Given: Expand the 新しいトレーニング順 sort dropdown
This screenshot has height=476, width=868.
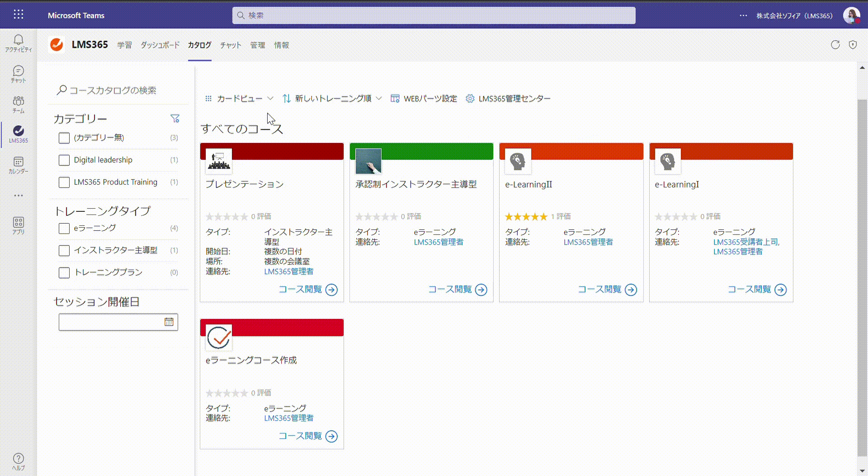Looking at the screenshot, I should [332, 98].
